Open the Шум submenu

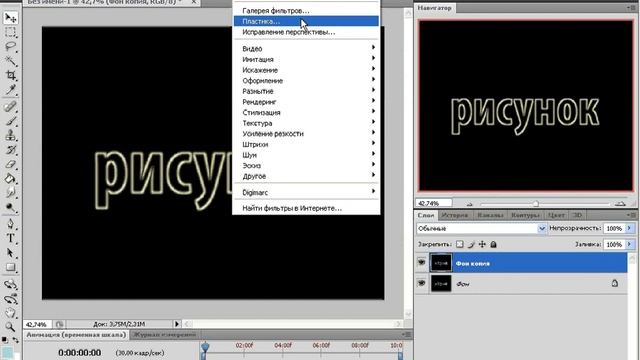(306, 155)
